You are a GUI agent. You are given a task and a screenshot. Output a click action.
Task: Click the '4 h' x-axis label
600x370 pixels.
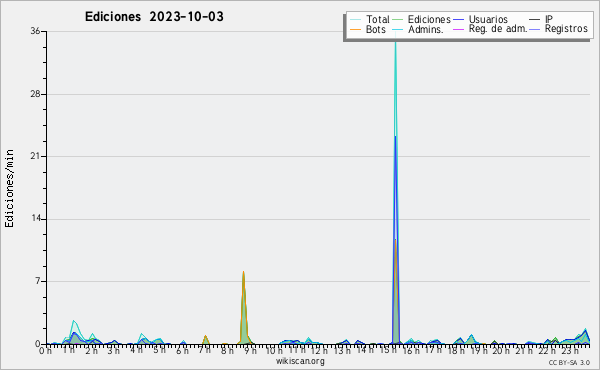click(x=136, y=350)
